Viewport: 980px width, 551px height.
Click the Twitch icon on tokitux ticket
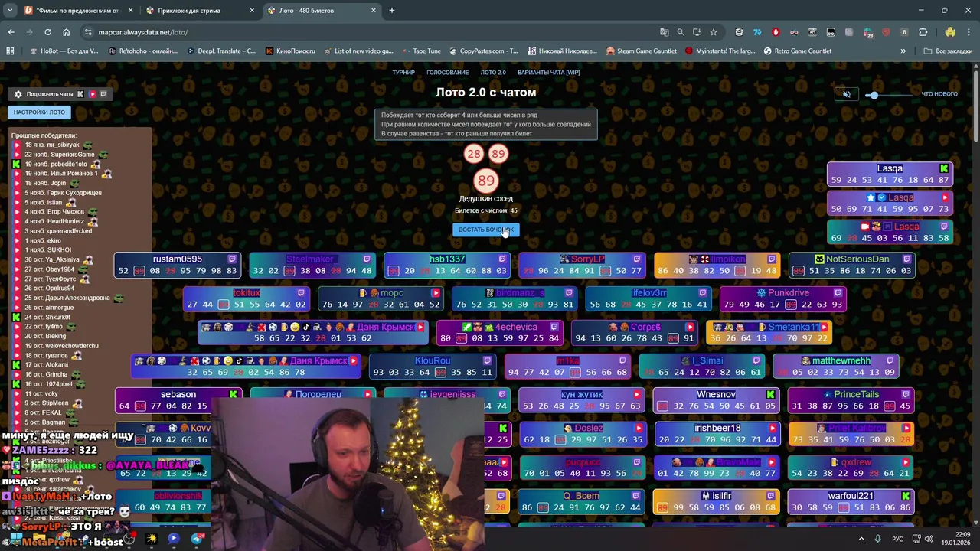pos(301,293)
